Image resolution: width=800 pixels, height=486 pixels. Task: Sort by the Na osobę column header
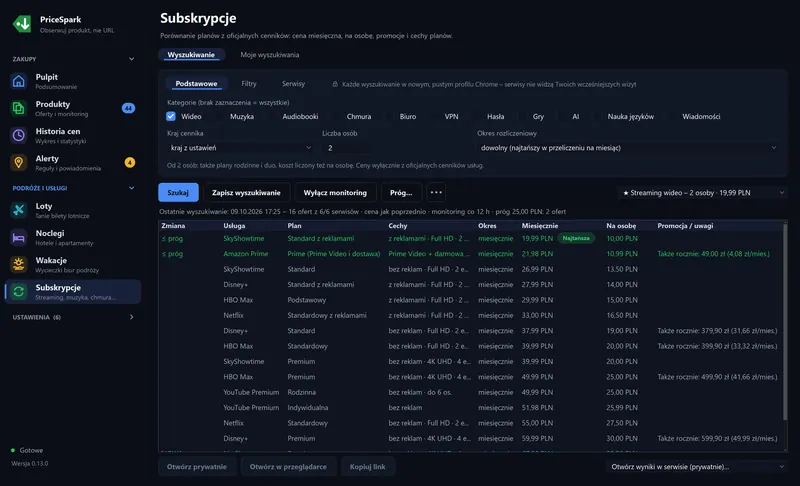pyautogui.click(x=621, y=225)
